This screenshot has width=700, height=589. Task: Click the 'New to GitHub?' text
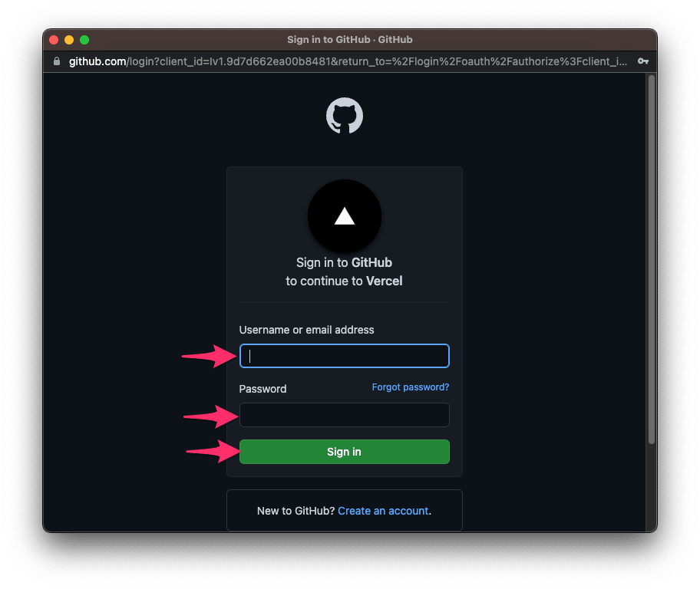(x=296, y=511)
